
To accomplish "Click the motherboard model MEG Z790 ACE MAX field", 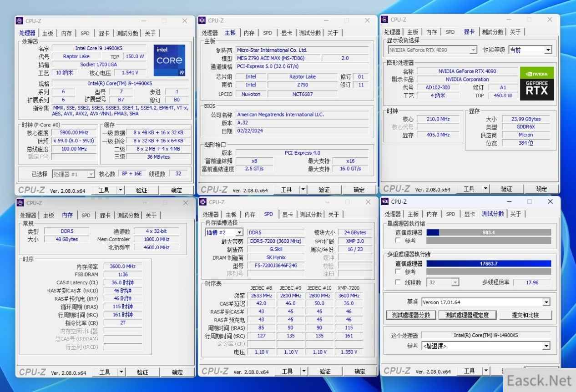I will pos(278,58).
